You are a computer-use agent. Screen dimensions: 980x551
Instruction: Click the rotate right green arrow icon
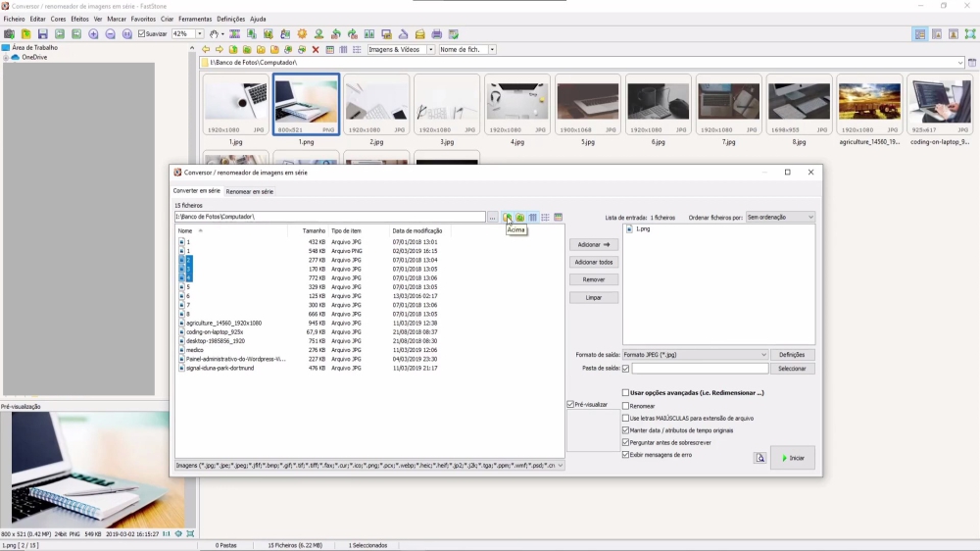coord(353,33)
